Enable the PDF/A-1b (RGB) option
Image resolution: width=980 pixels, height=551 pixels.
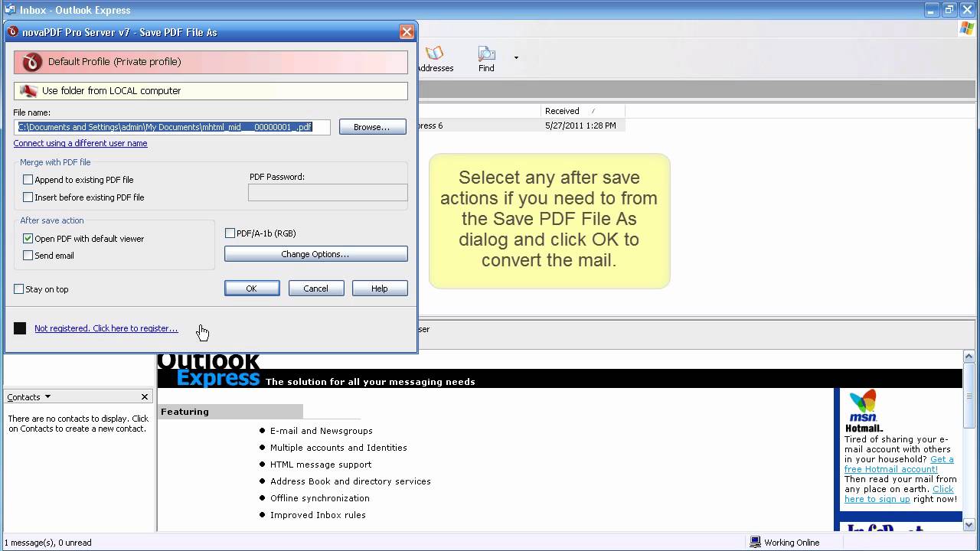pos(230,233)
